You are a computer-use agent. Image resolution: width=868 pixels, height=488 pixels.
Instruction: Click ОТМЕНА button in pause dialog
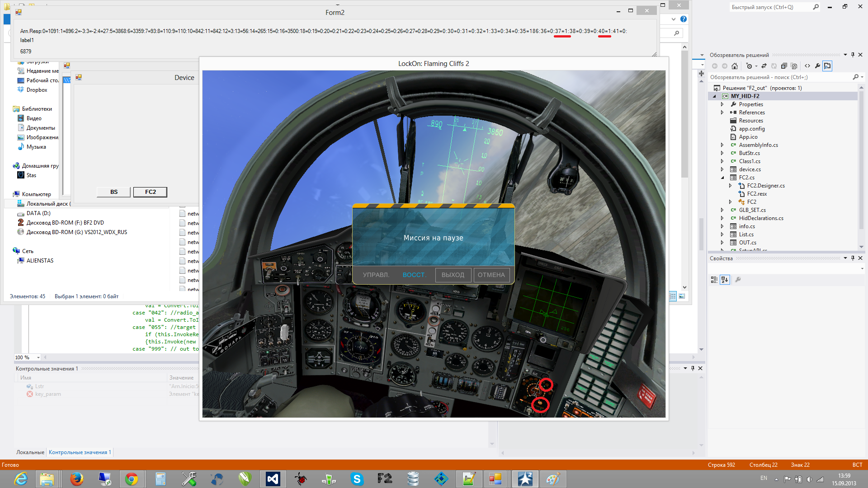491,275
